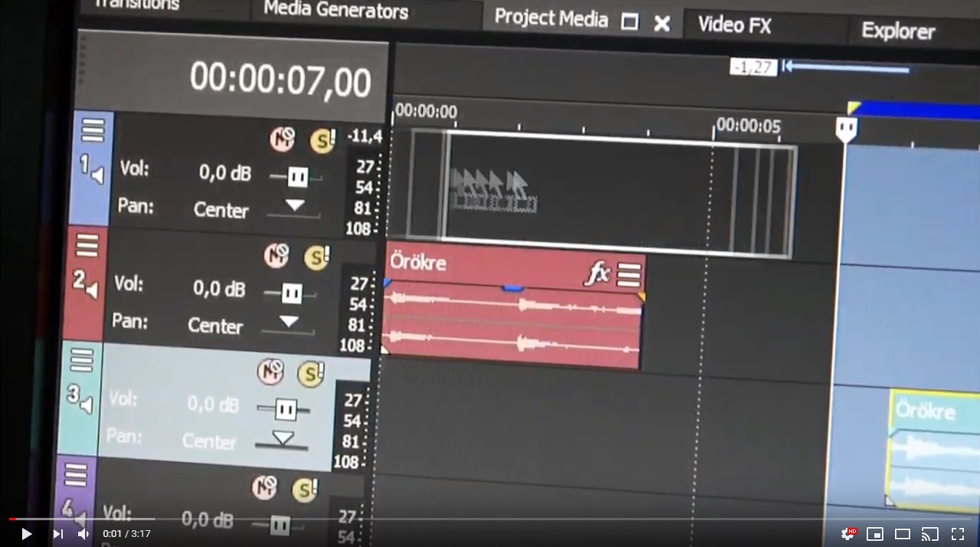980x547 pixels.
Task: Solo track 2
Action: (316, 257)
